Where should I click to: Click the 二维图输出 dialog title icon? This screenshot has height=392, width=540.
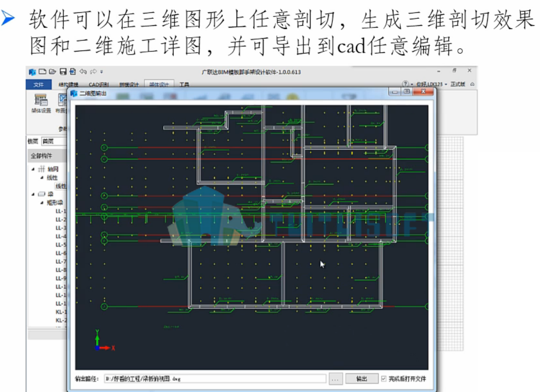pos(74,93)
